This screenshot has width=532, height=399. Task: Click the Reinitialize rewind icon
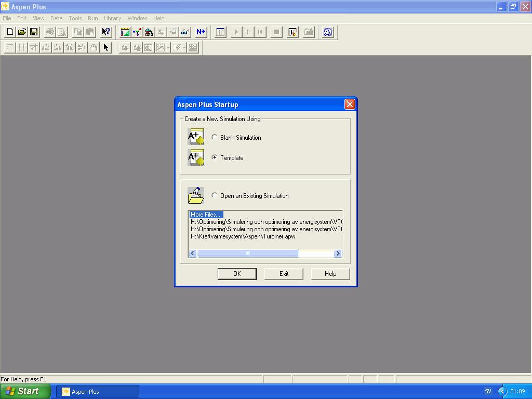click(261, 32)
